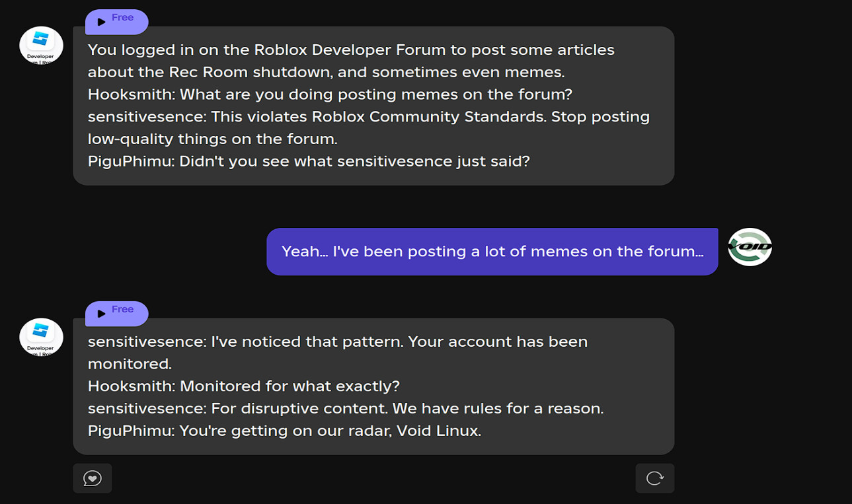
Task: Click the opening line about logging into the Roblox Developer Forum
Action: (350, 50)
